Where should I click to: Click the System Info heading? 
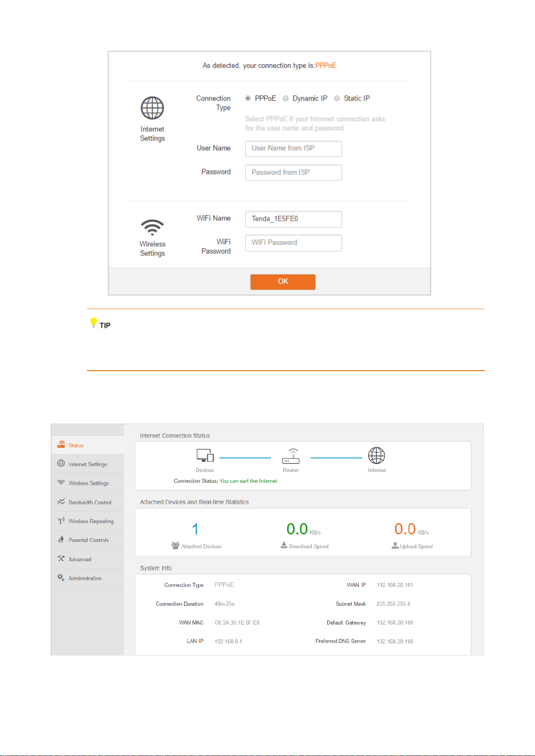[x=156, y=568]
